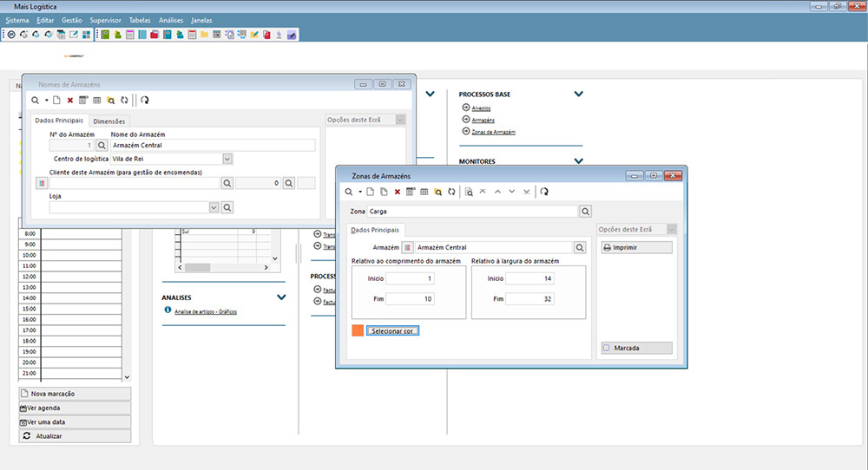This screenshot has width=868, height=470.
Task: Open the Alvéolos link under PROCESSOS BASE
Action: click(481, 108)
